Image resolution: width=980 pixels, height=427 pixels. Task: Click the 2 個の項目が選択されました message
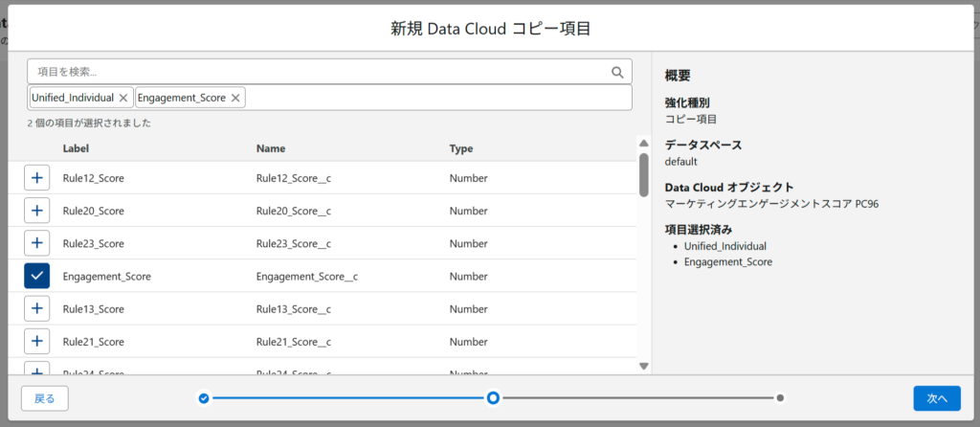tap(89, 124)
